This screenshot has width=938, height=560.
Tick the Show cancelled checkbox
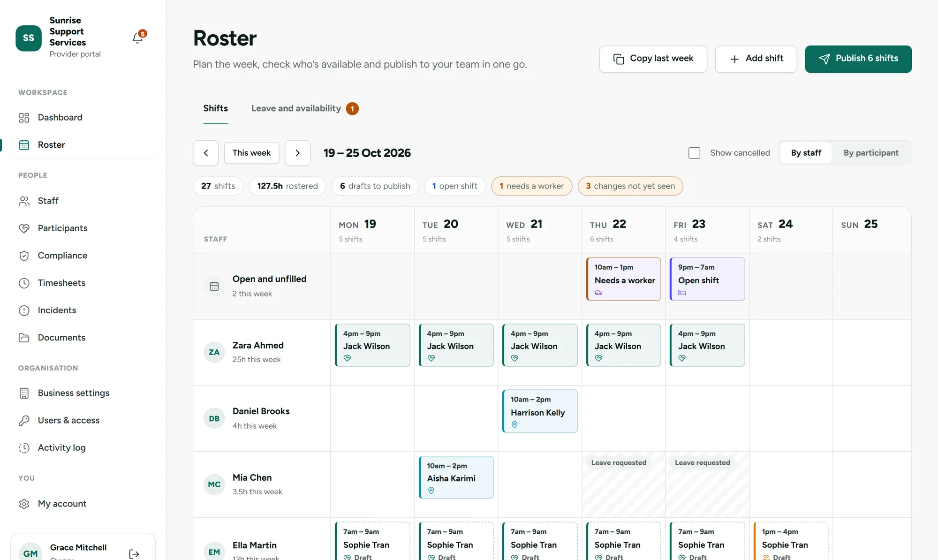click(694, 153)
